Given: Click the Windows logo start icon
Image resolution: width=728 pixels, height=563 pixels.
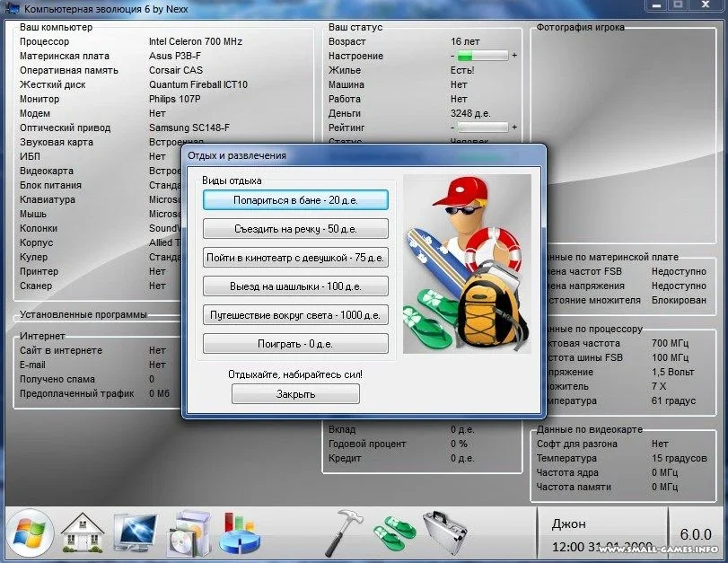Looking at the screenshot, I should pyautogui.click(x=30, y=532).
